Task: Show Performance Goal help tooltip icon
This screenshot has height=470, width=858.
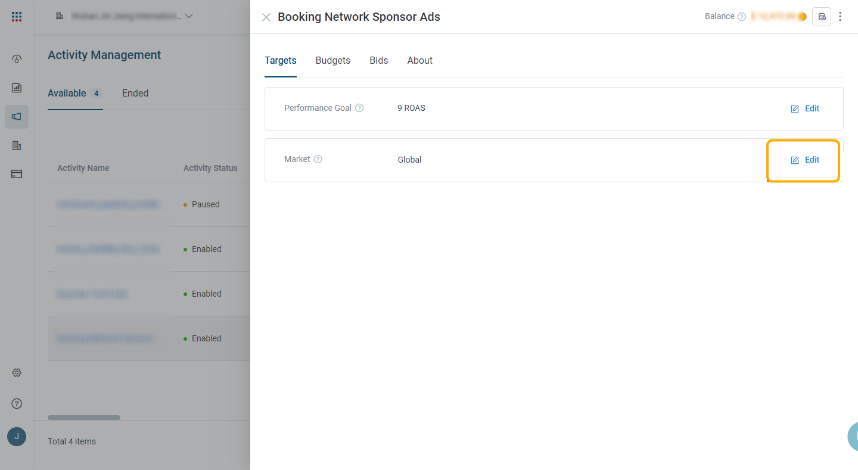Action: pos(360,108)
